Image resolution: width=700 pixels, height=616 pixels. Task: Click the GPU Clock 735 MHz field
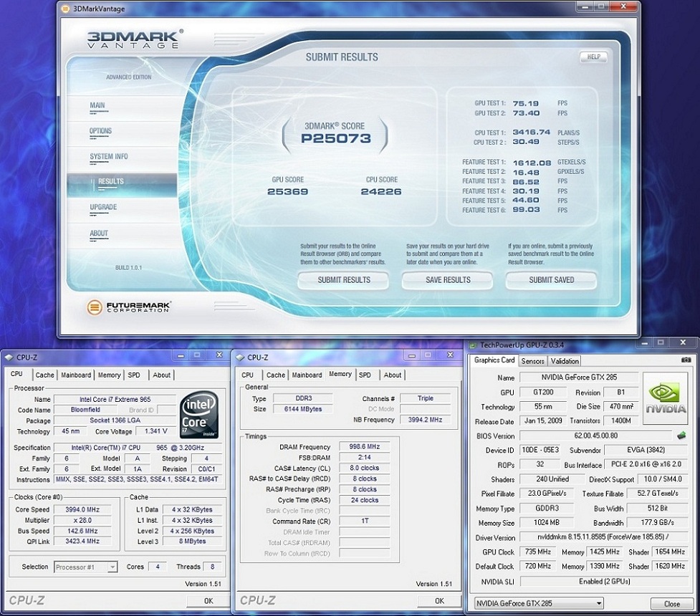[538, 552]
